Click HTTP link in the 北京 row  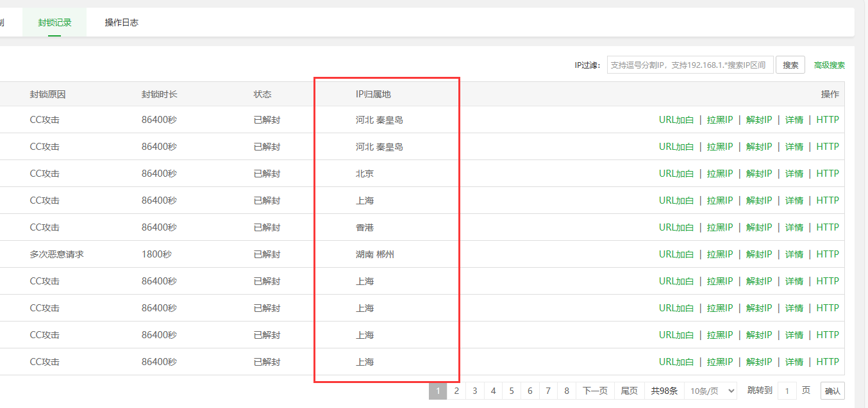(x=828, y=174)
